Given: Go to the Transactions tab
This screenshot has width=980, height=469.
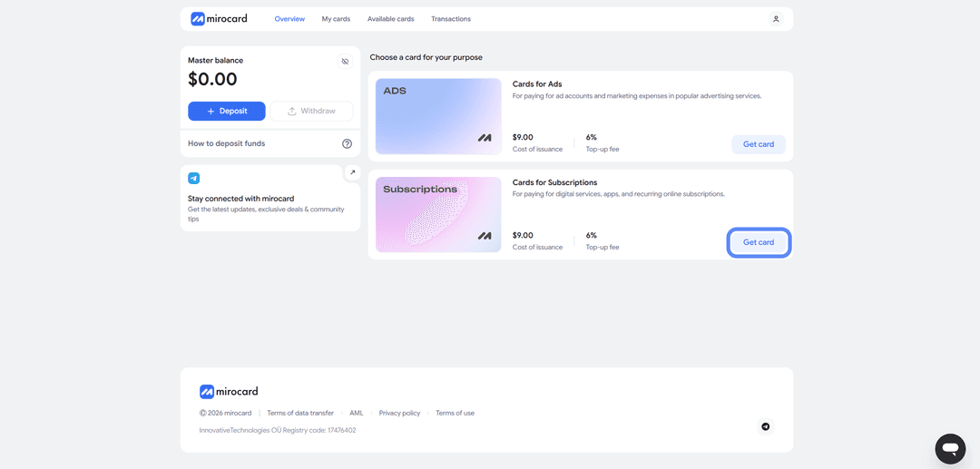Looking at the screenshot, I should click(x=451, y=19).
